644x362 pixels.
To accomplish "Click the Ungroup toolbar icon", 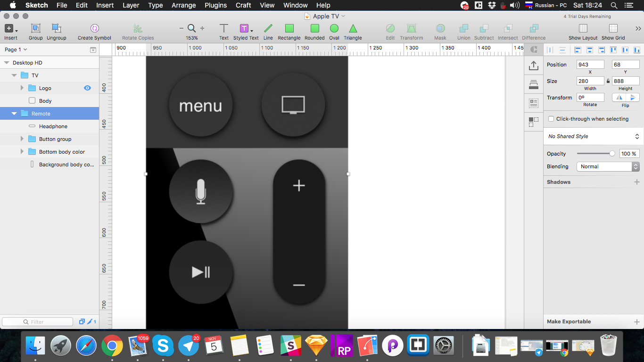I will [x=56, y=29].
